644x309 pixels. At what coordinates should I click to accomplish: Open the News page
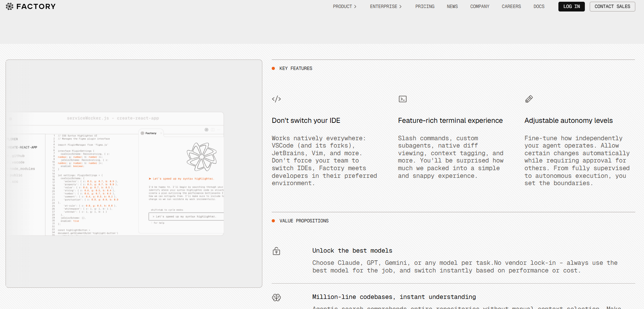(x=452, y=6)
